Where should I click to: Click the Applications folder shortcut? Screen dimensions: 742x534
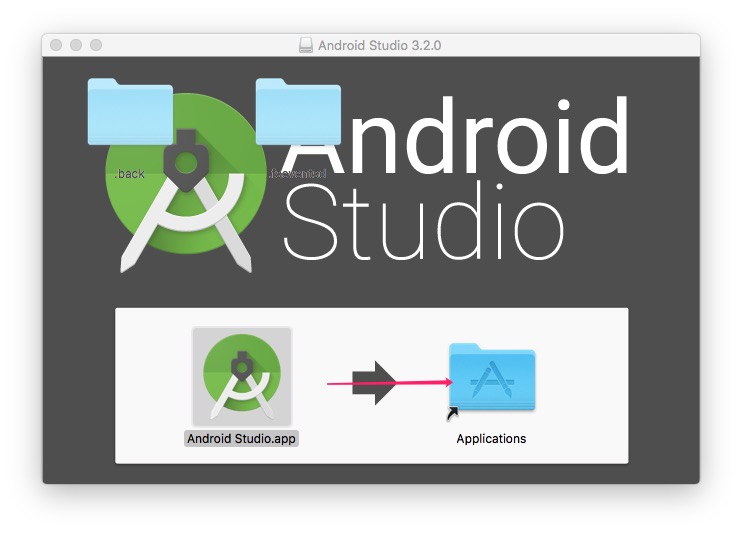pyautogui.click(x=492, y=377)
